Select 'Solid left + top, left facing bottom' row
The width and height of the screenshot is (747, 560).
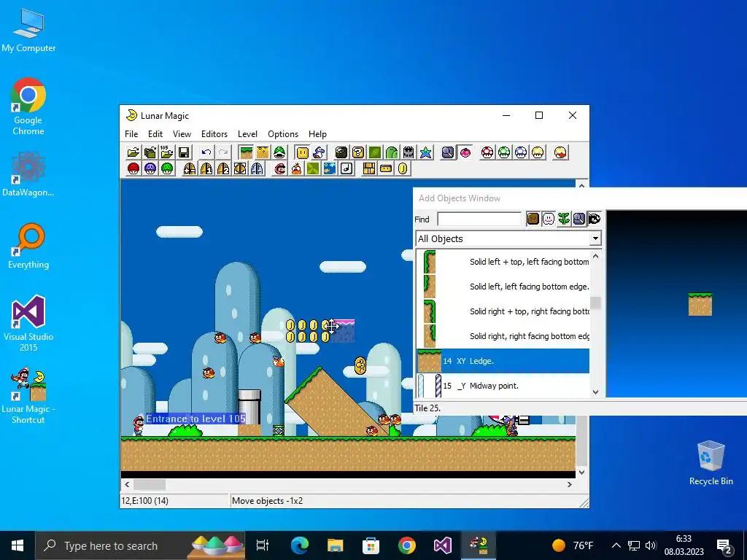(x=503, y=262)
